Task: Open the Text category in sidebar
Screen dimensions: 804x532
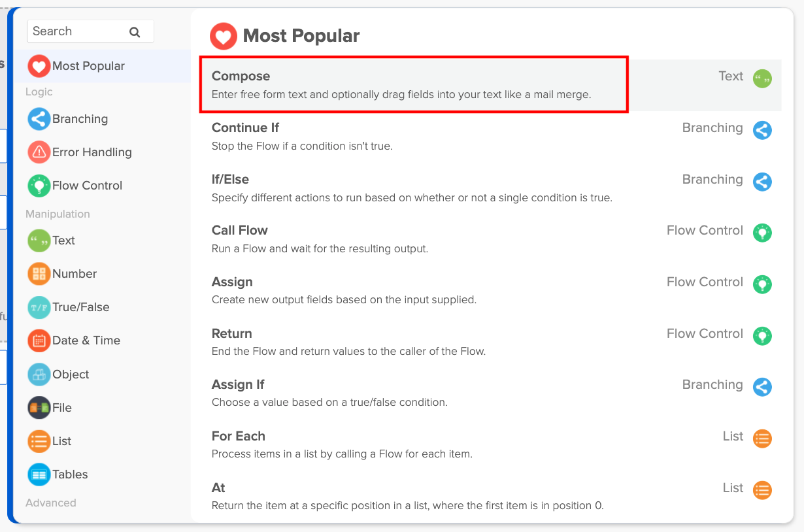Action: pos(63,241)
